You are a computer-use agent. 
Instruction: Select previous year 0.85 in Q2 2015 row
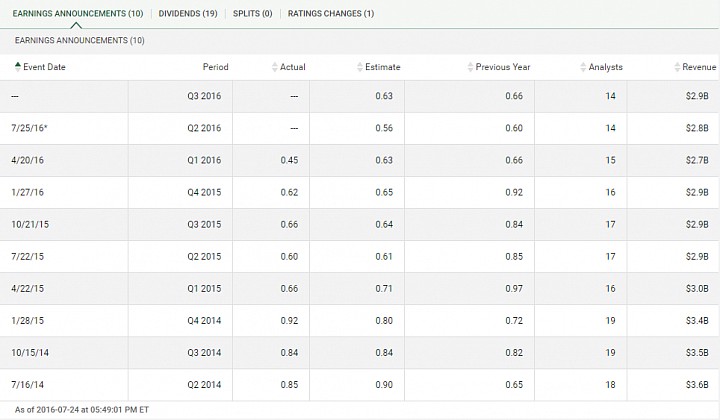[x=514, y=257]
